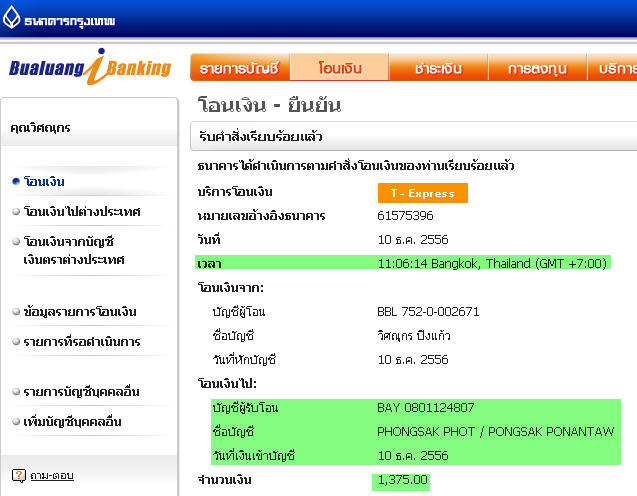Select โอนเงิน in the sidebar menu
Image resolution: width=637 pixels, height=496 pixels.
44,181
